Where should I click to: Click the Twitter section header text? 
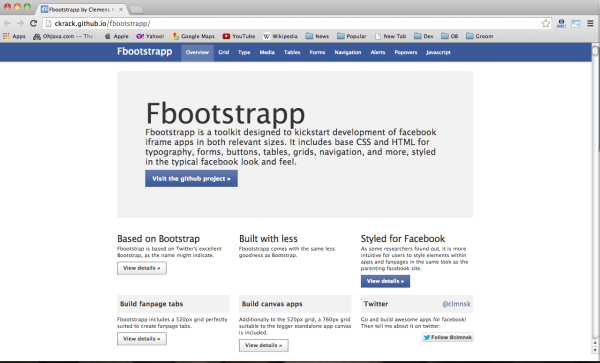(x=376, y=304)
